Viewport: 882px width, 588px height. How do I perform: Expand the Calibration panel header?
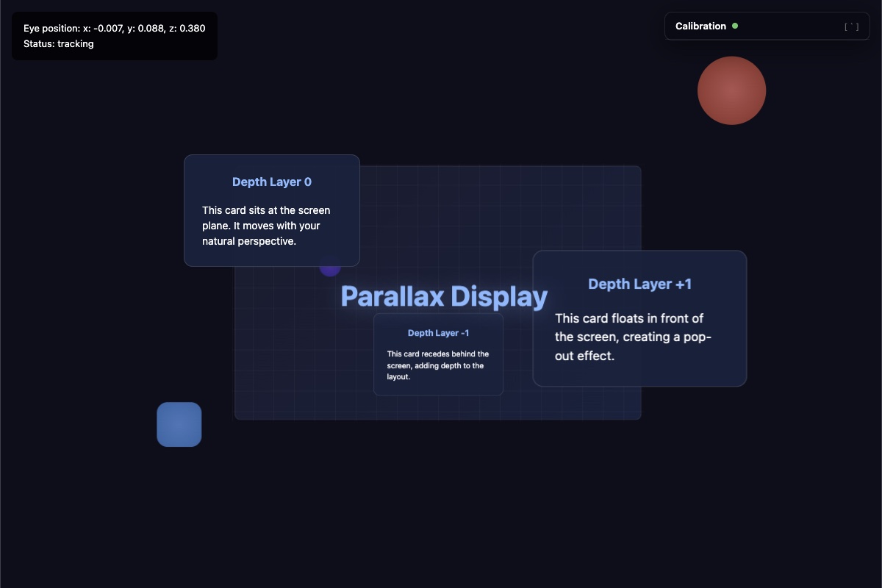pyautogui.click(x=767, y=26)
